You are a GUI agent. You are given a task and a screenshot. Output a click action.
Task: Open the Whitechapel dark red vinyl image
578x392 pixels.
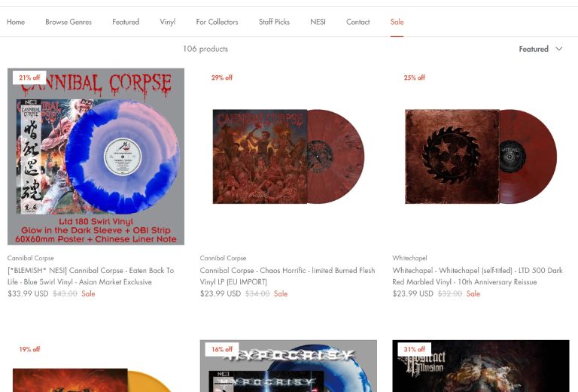pyautogui.click(x=481, y=156)
